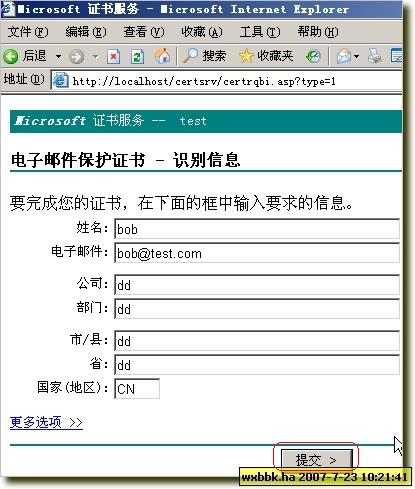The image size is (415, 489).
Task: Click the Search magnifier toolbar button
Action: [x=204, y=56]
